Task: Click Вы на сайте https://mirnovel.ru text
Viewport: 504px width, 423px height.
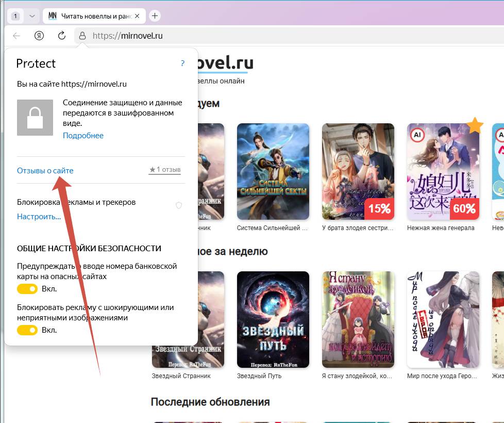Action: (x=72, y=84)
